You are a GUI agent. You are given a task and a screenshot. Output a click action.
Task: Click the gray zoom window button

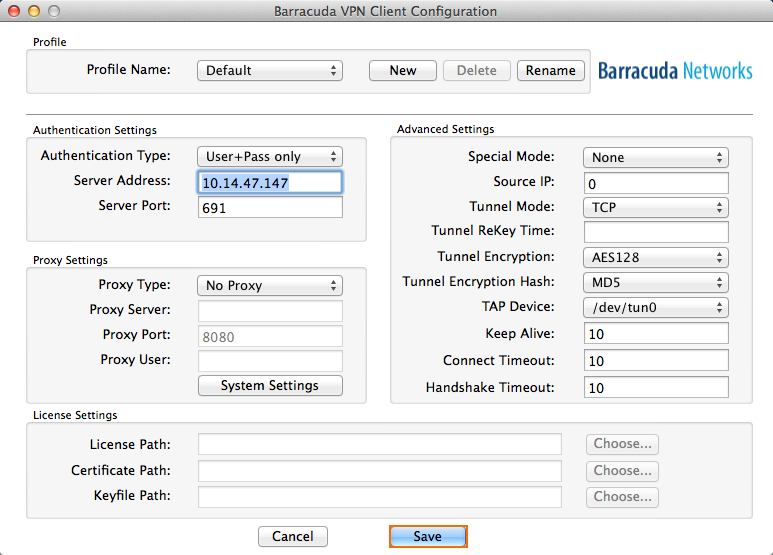[x=54, y=11]
